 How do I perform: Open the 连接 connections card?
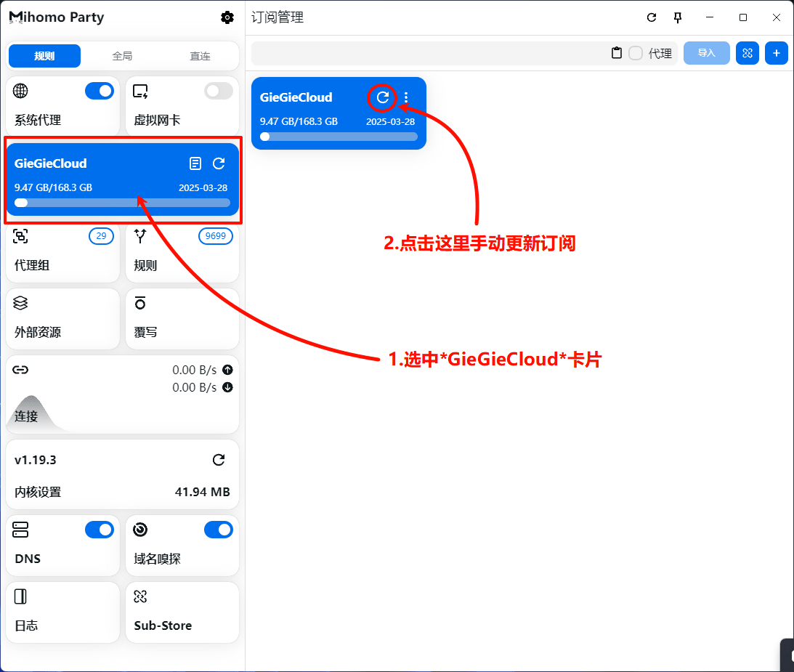point(122,394)
